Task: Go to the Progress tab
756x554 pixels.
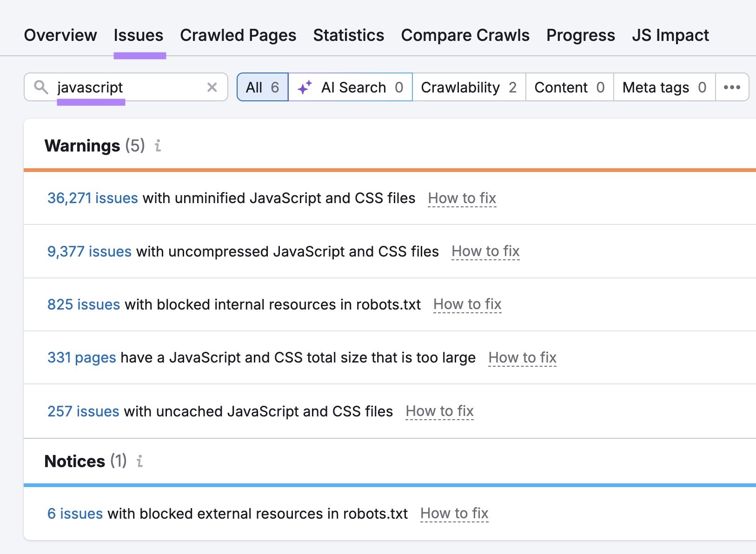Action: pyautogui.click(x=580, y=35)
